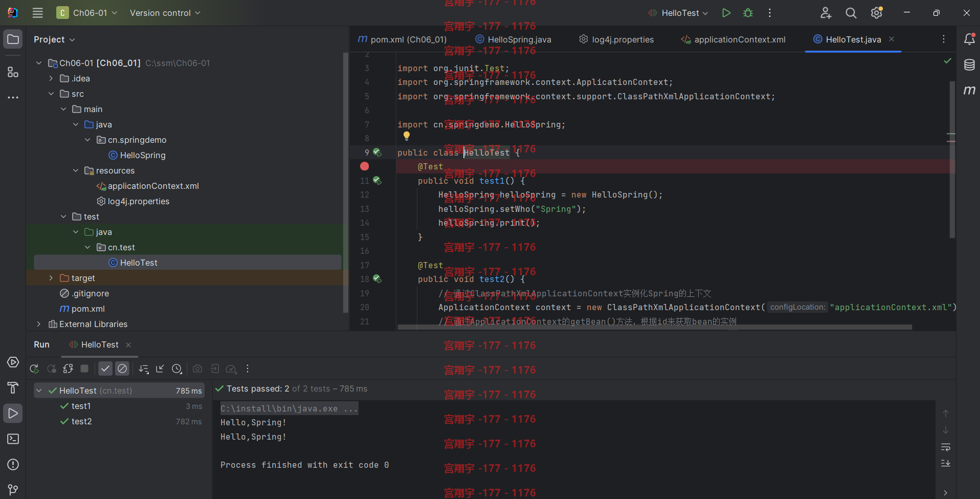Open IDE settings gear
This screenshot has height=499, width=980.
coord(877,13)
